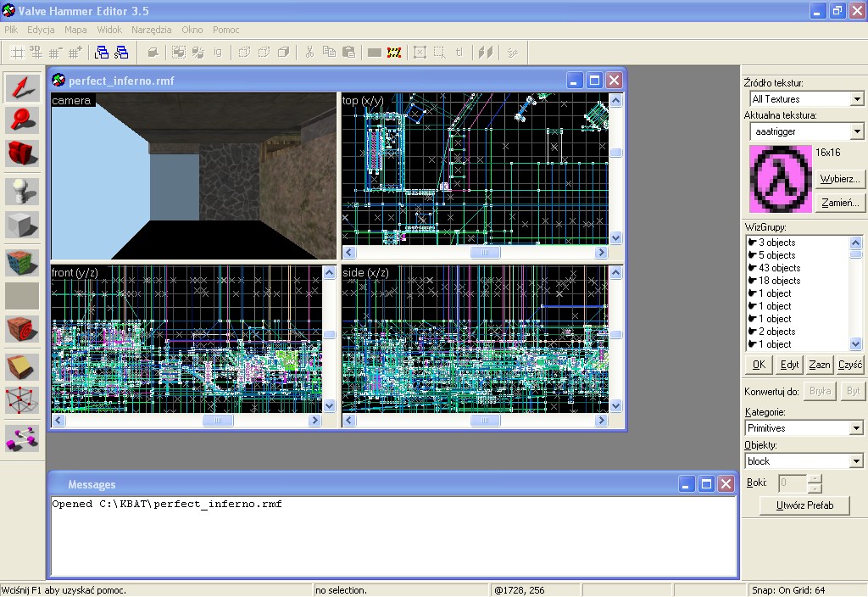Click inside the camera 3D viewport

tap(193, 176)
